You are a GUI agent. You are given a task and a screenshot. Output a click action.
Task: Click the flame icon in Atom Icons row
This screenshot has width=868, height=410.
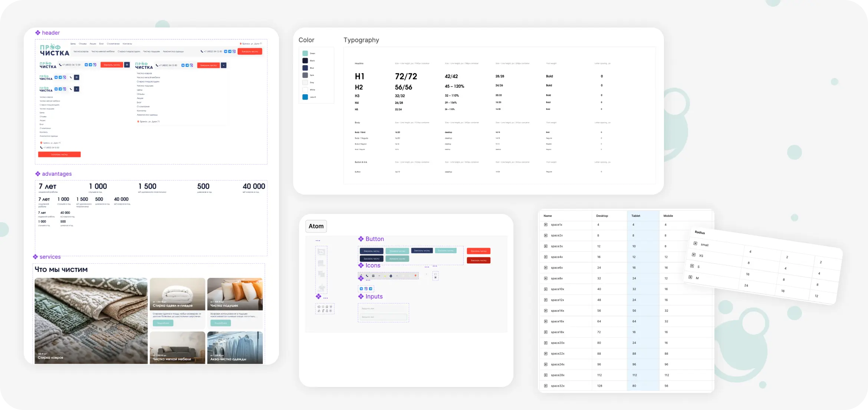click(x=391, y=276)
